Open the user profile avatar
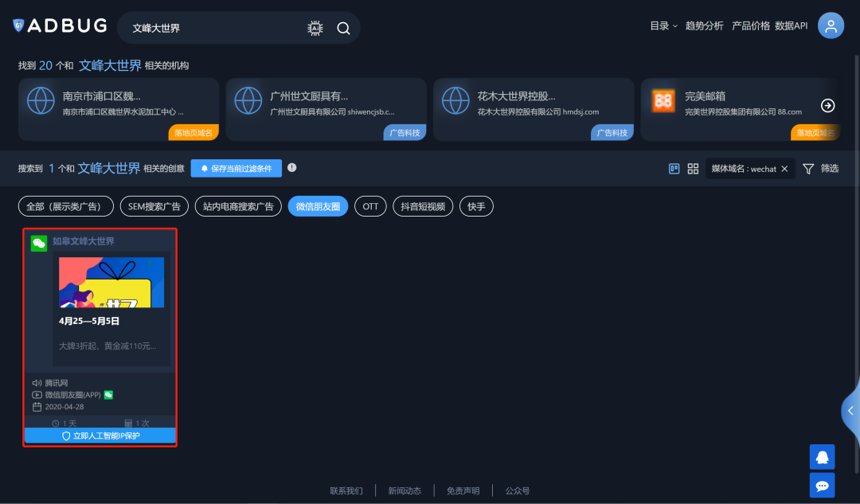Image resolution: width=860 pixels, height=504 pixels. click(x=831, y=25)
